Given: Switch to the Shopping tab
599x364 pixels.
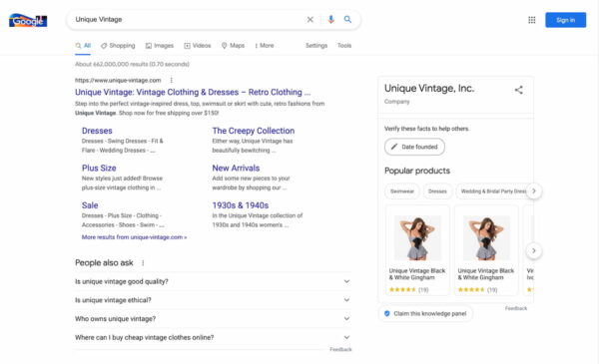Looking at the screenshot, I should (x=118, y=46).
